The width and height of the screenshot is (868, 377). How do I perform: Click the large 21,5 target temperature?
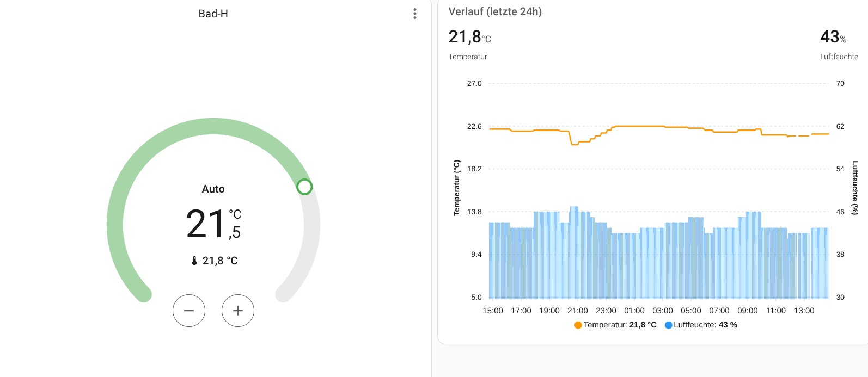[206, 224]
